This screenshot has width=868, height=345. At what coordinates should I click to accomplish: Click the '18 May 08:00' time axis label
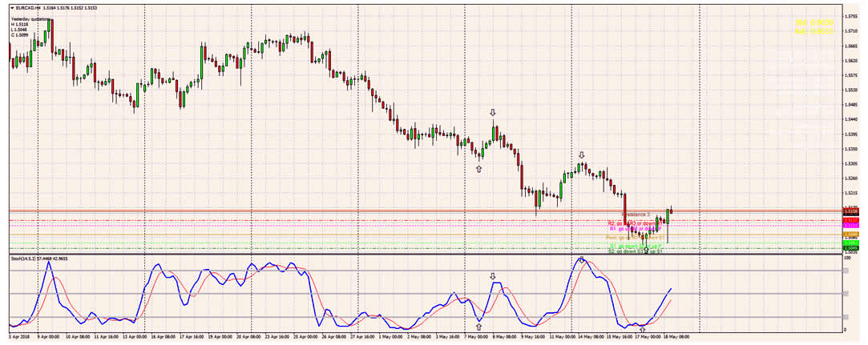tap(678, 335)
